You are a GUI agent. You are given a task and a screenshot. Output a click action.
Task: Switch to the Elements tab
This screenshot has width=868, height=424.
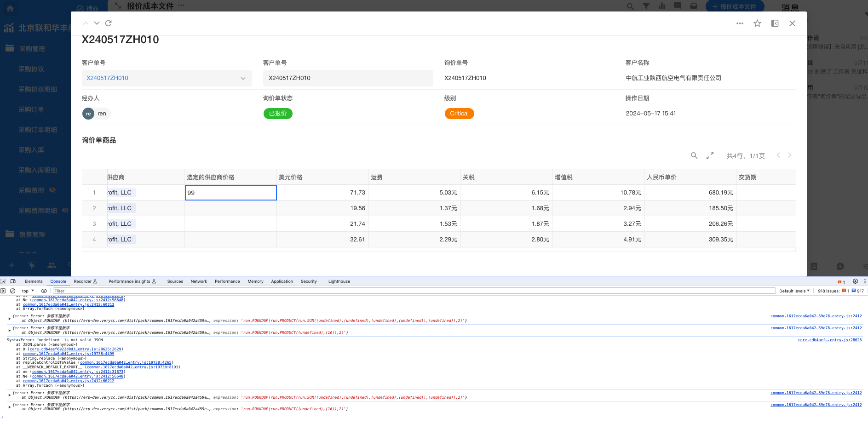tap(34, 281)
